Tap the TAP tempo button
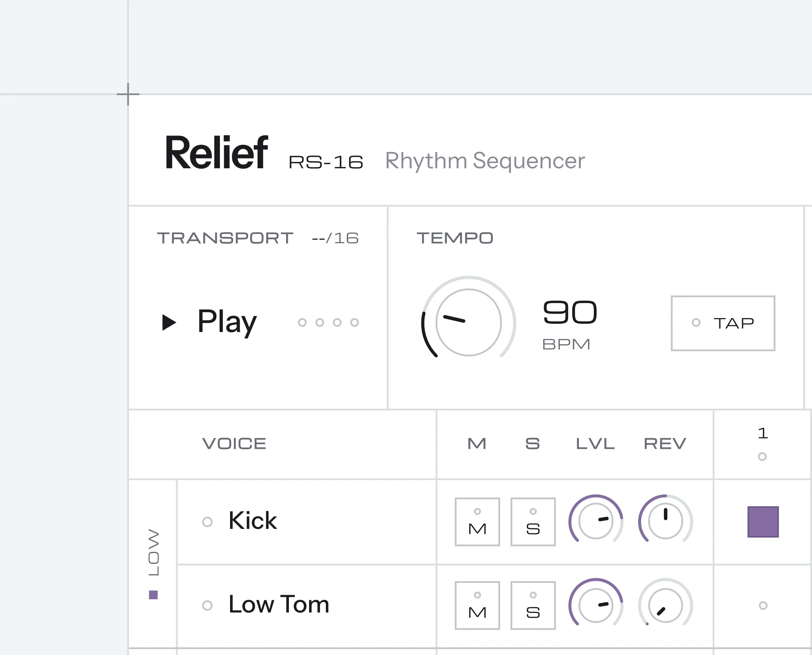 point(723,323)
